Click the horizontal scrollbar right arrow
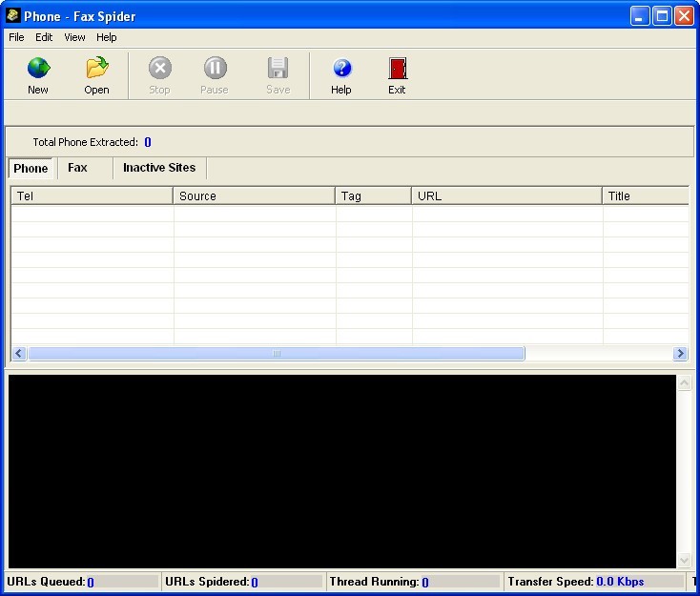700x596 pixels. (x=680, y=354)
